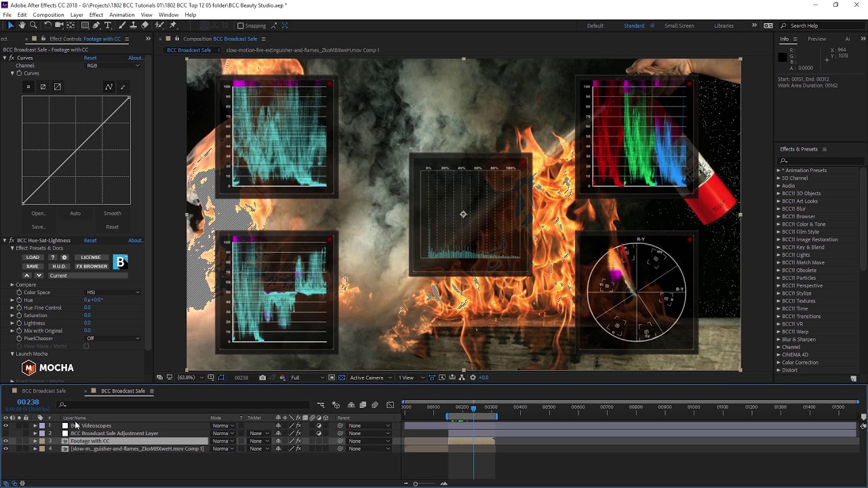Click the Graph Editor icon in timeline
Viewport: 868px width, 488px height.
coord(390,405)
